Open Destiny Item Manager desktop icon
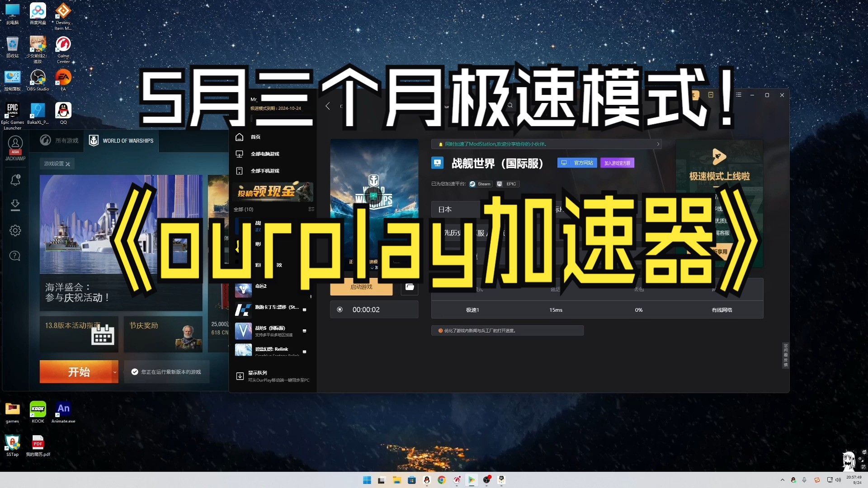 point(63,16)
